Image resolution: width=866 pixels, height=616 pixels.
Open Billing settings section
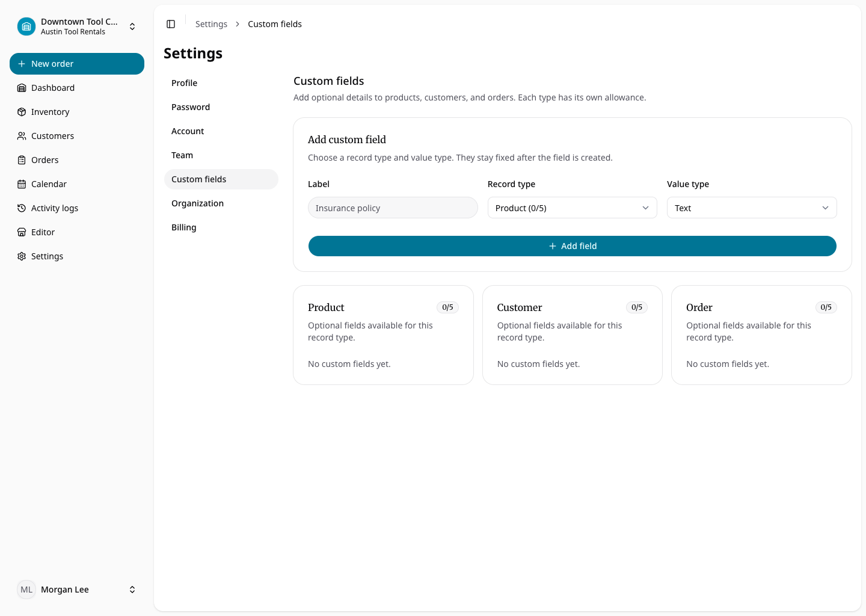[x=221, y=227]
